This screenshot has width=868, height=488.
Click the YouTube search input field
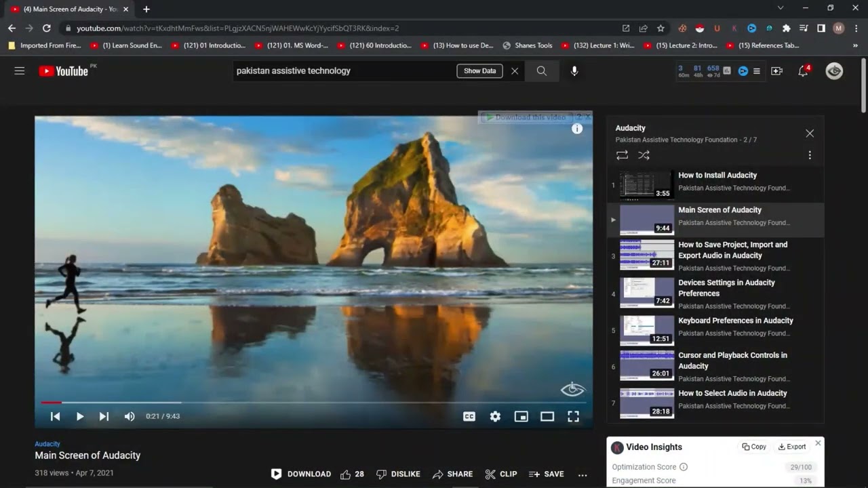click(344, 70)
